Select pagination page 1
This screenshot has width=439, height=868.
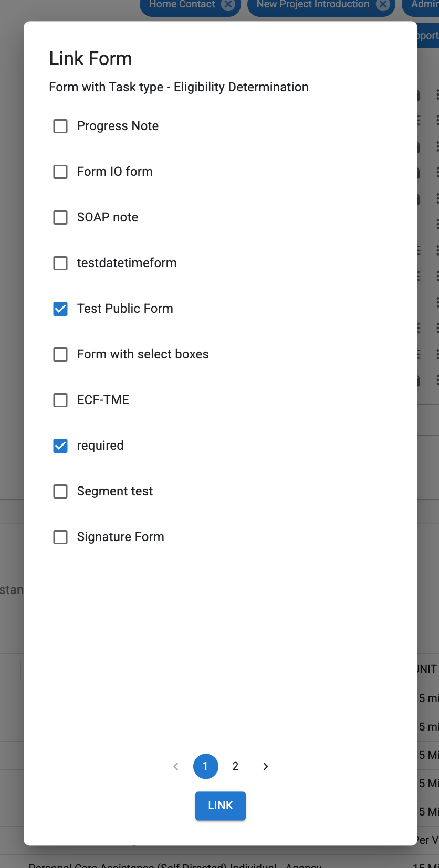pos(205,766)
